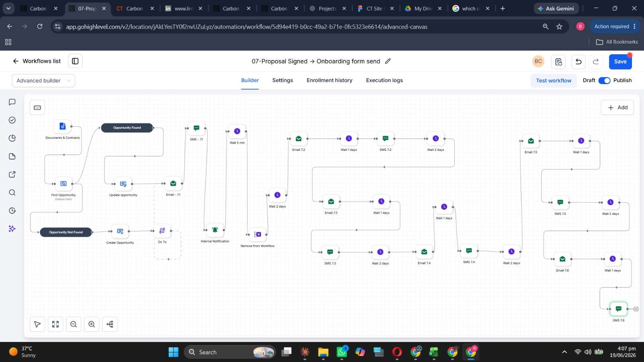This screenshot has height=362, width=644.
Task: Click the Create Opportunity node icon
Action: pos(120,231)
